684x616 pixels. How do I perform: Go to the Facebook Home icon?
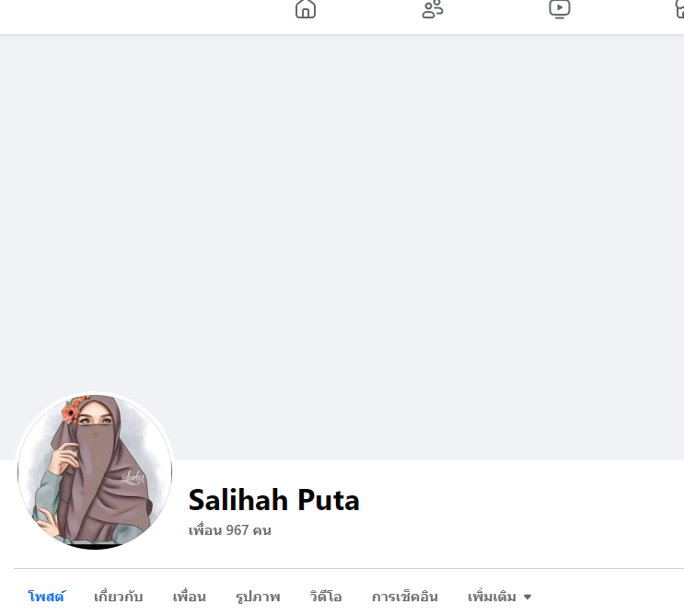click(x=306, y=8)
